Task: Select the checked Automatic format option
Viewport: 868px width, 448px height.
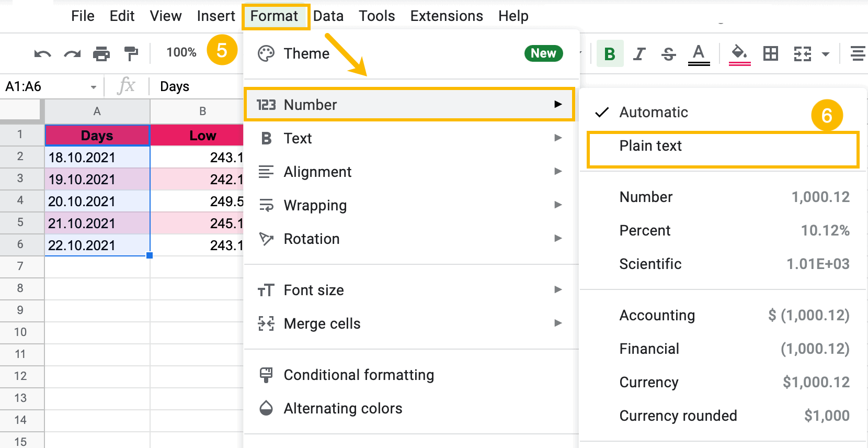Action: 723,112
